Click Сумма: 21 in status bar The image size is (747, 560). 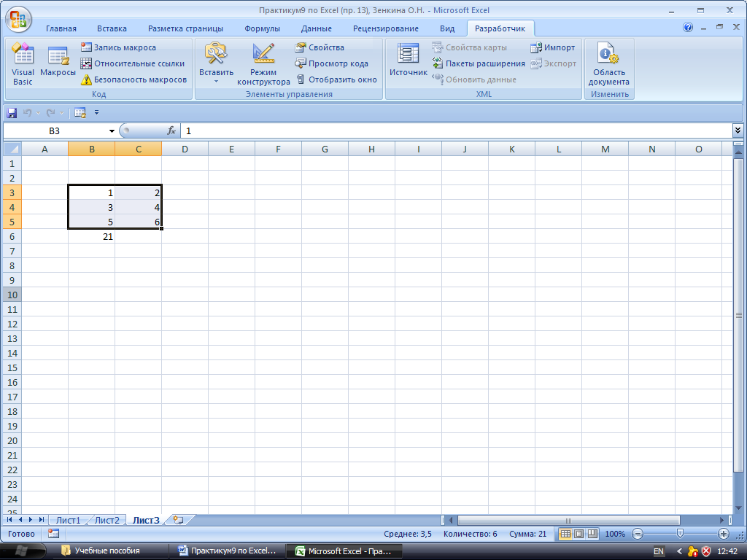coord(527,534)
